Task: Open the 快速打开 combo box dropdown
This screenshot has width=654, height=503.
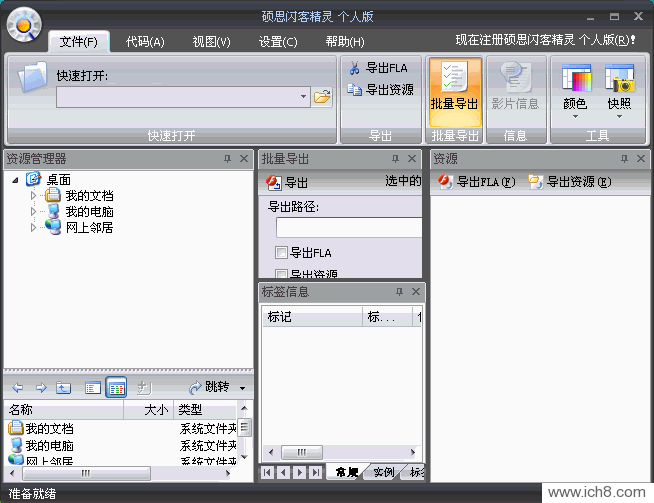Action: click(x=303, y=97)
